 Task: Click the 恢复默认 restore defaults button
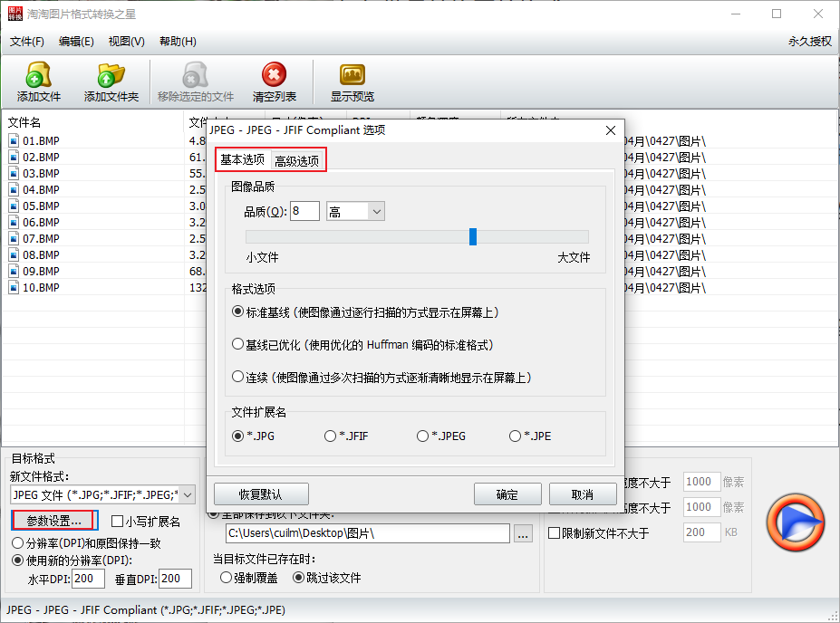click(x=261, y=494)
